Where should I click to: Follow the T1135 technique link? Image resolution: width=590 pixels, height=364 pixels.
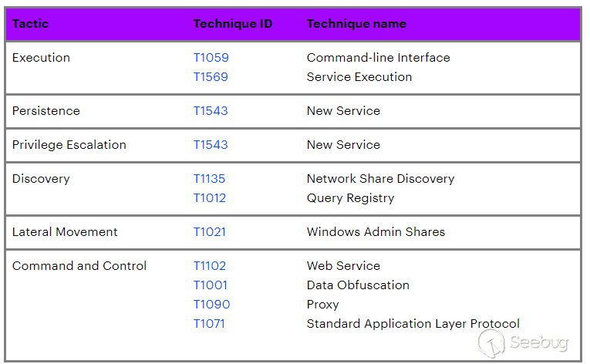pyautogui.click(x=209, y=179)
